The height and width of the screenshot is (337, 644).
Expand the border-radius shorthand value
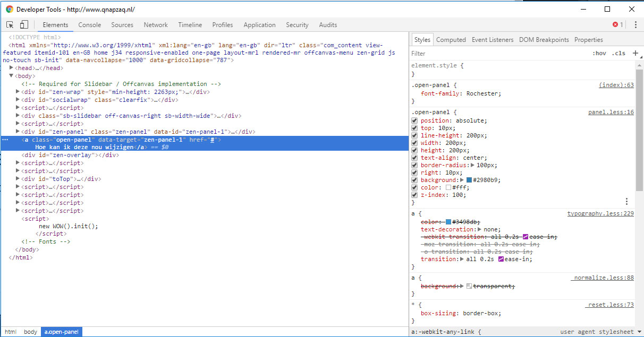pos(473,165)
